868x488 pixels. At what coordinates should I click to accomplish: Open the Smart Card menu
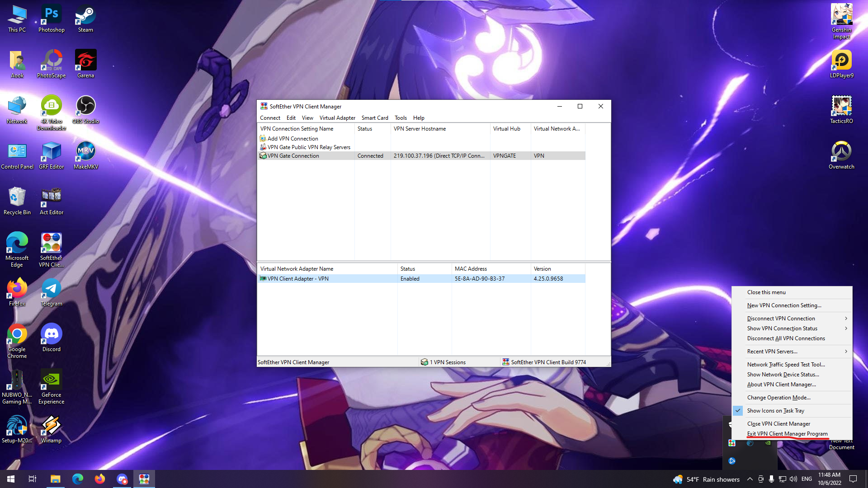375,118
